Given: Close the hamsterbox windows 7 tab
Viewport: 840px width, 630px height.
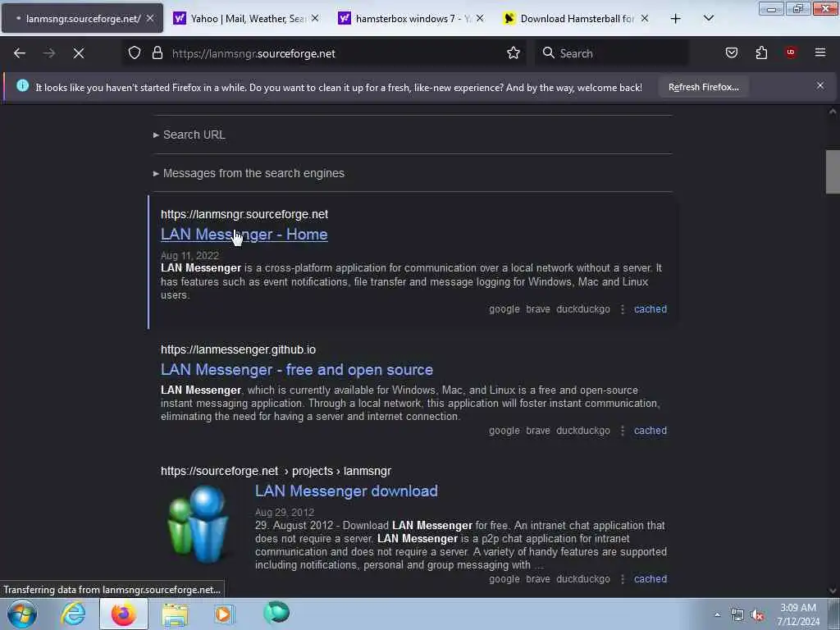Looking at the screenshot, I should pos(480,18).
